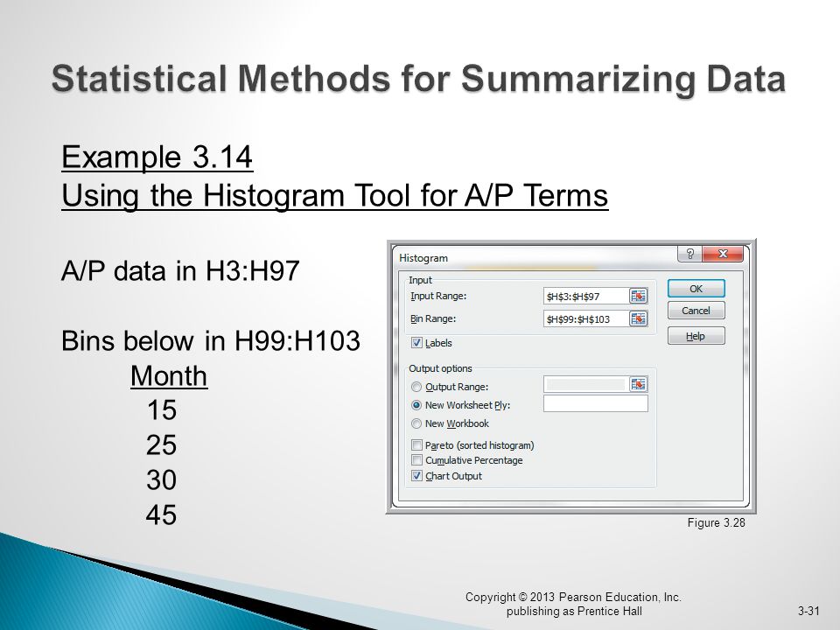Click the underlined 'Month' label

point(169,376)
